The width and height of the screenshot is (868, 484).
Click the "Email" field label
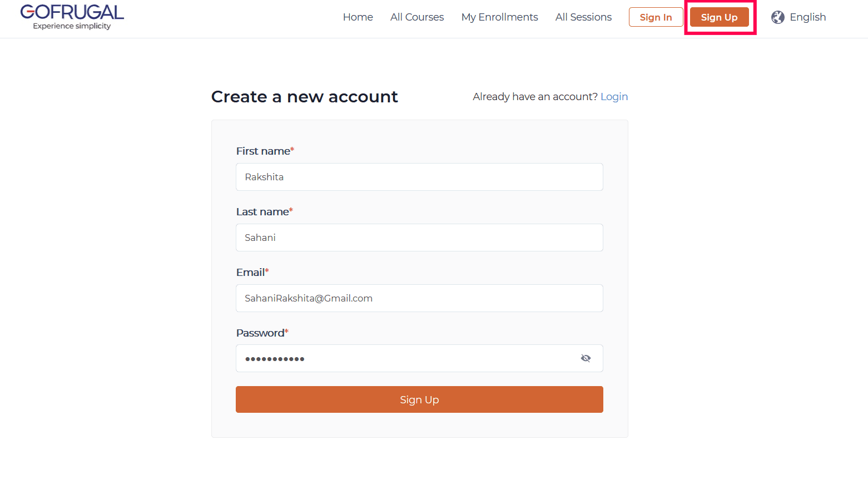click(x=250, y=273)
